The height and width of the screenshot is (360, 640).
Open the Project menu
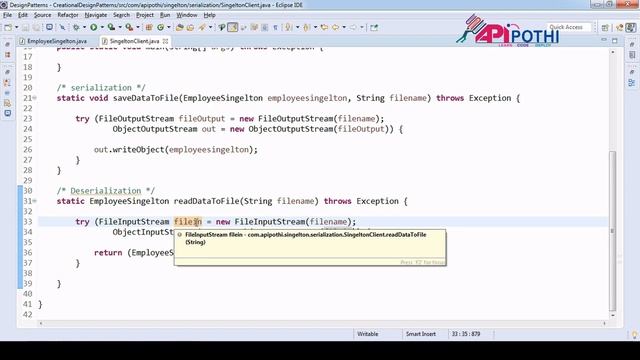click(145, 15)
